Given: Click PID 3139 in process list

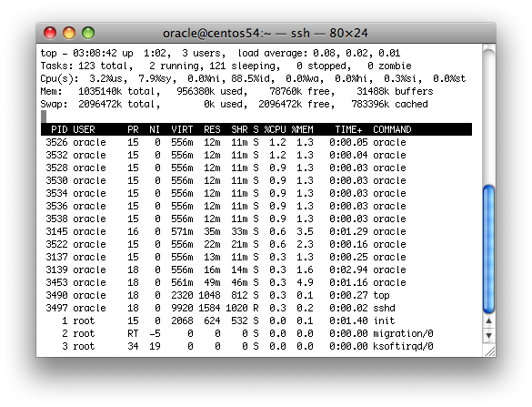Looking at the screenshot, I should point(56,270).
